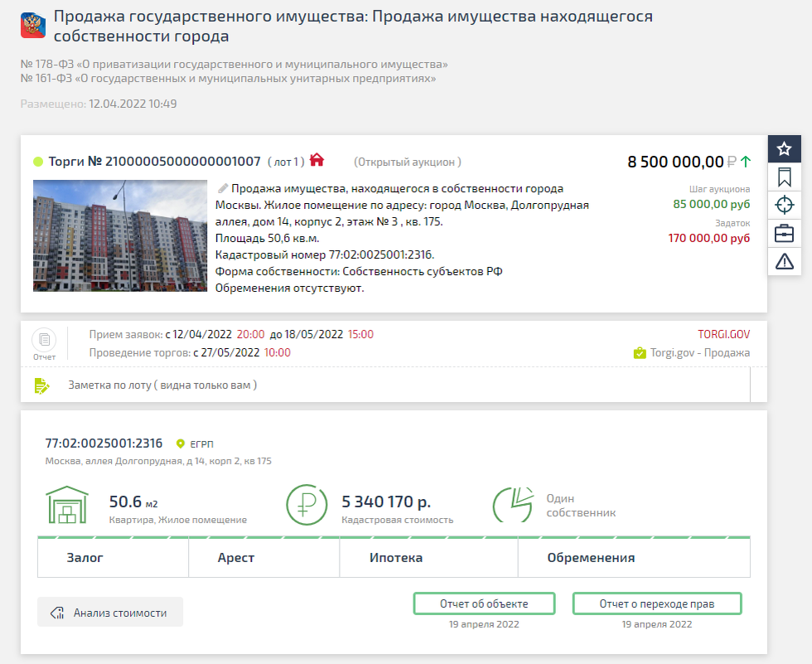Open the Обременения tab

[x=635, y=558]
